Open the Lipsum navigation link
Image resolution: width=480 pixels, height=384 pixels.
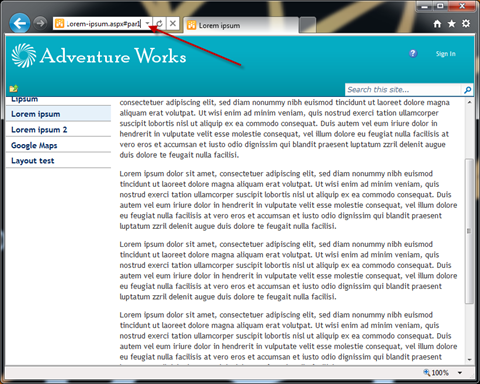(24, 99)
